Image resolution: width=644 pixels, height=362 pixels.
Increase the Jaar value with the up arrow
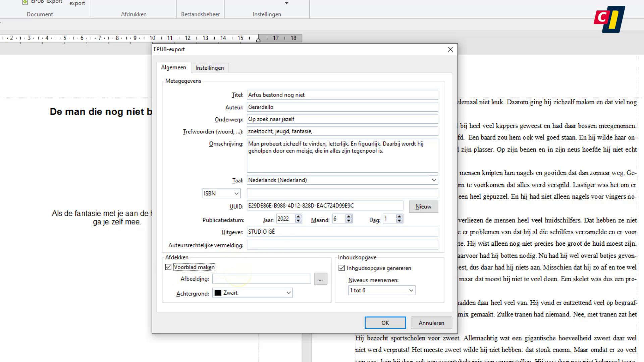(298, 217)
